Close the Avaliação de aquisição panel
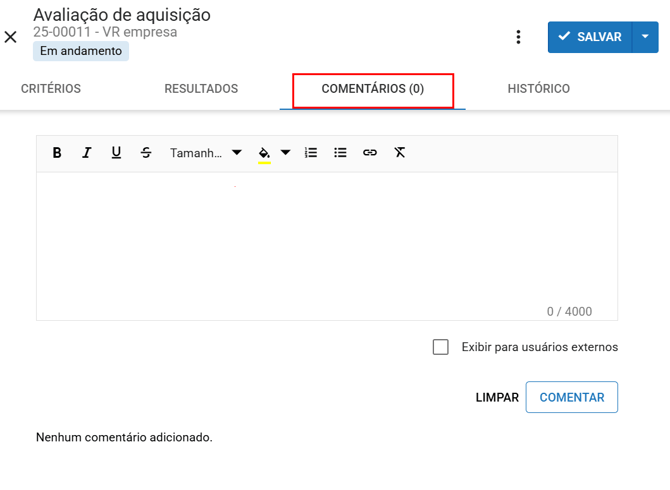The image size is (670, 490). click(11, 37)
